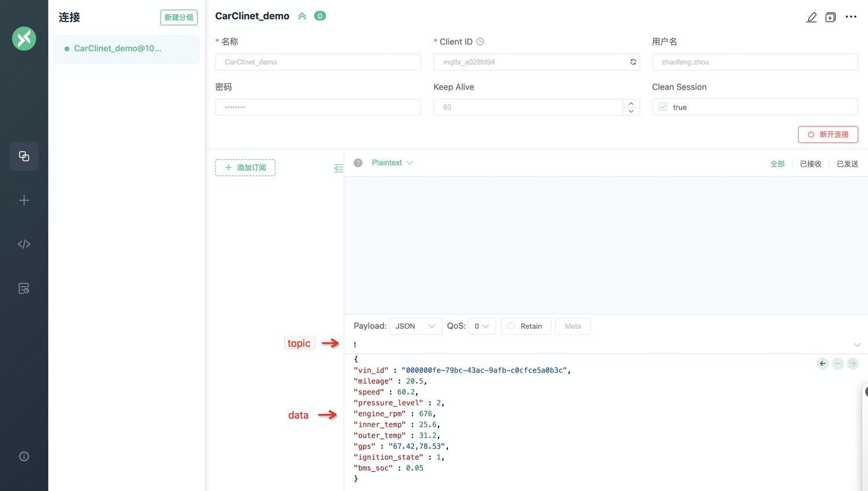Click the middle minus history button

point(838,364)
